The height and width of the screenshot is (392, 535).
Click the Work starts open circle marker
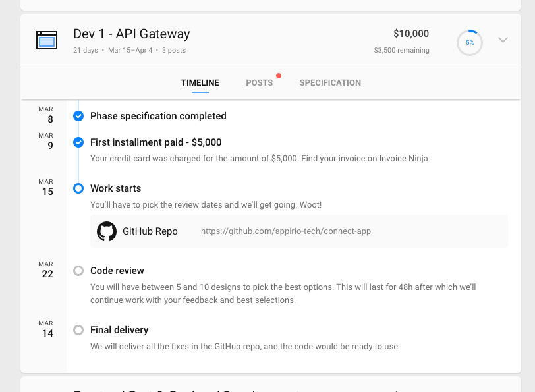pyautogui.click(x=78, y=188)
